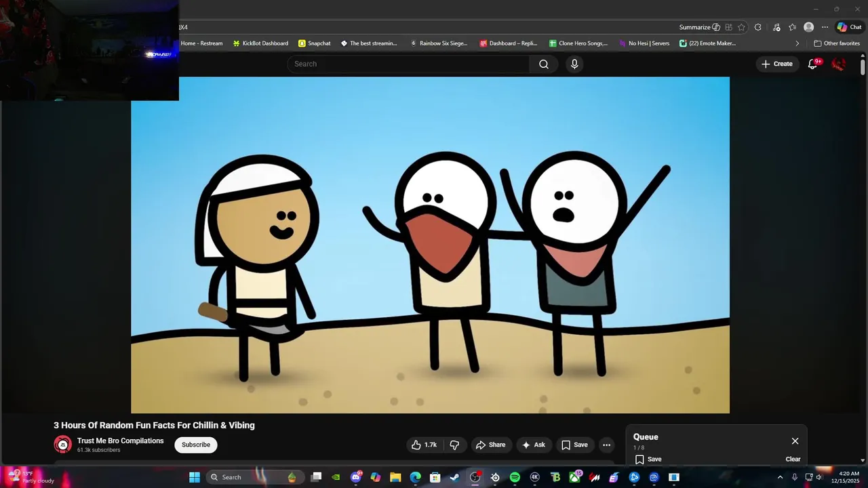The image size is (868, 488).
Task: Share the video
Action: click(x=490, y=445)
